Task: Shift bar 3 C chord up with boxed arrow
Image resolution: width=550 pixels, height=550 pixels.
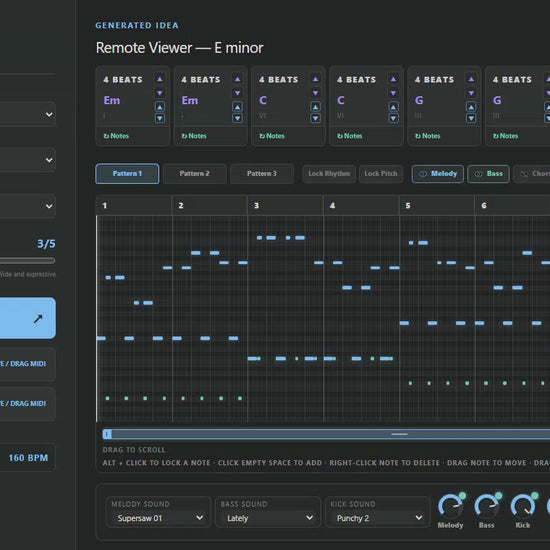Action: pos(315,107)
